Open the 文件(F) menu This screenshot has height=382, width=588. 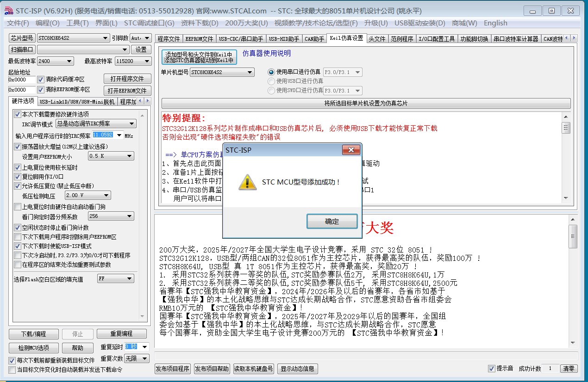(18, 23)
